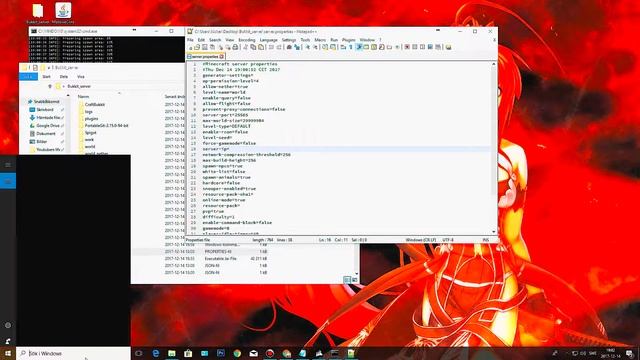Screen dimensions: 640x360
Task: Click the Paste toolbar icon
Action: (261, 47)
